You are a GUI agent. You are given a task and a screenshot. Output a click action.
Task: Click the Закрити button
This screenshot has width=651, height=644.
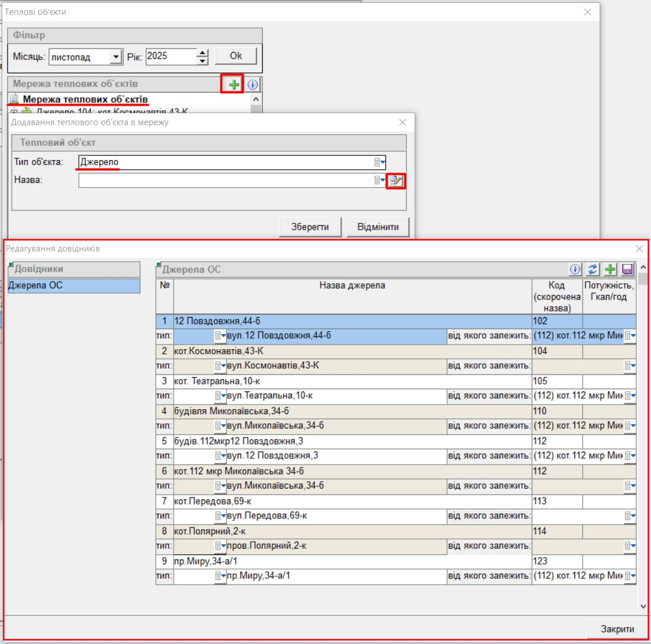point(617,629)
